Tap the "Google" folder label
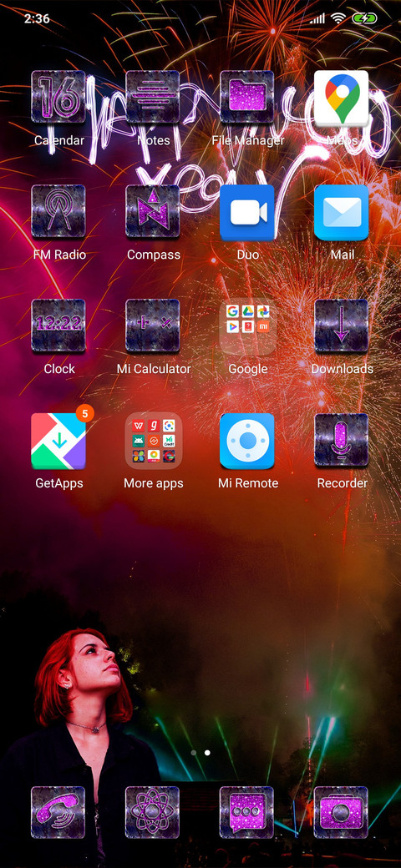 tap(248, 369)
